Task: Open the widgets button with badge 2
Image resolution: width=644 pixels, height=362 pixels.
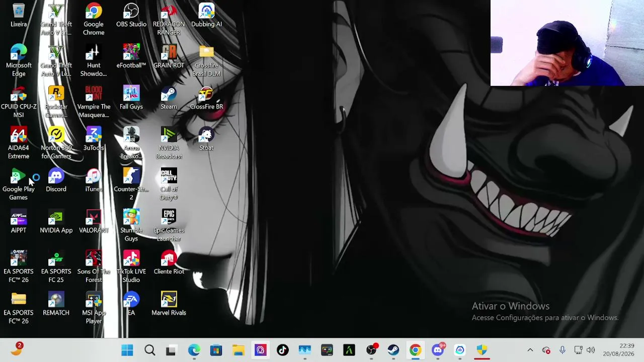Action: pos(17,349)
